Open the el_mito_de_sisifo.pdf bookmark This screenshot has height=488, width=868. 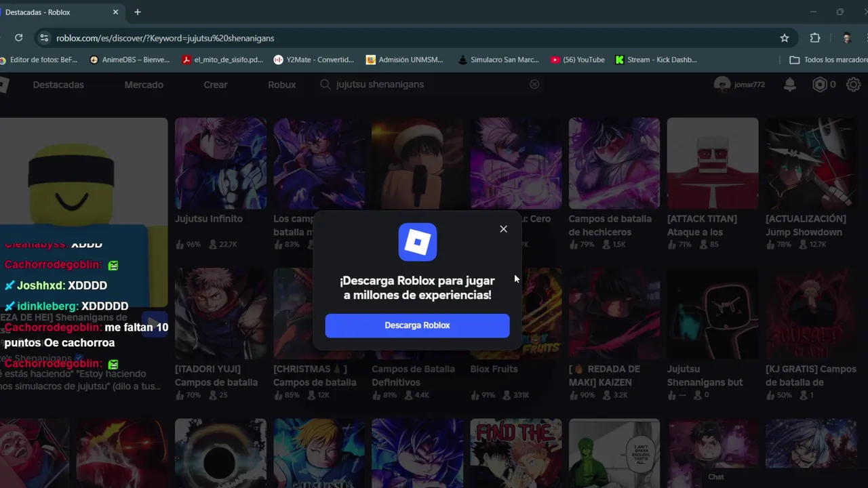222,60
